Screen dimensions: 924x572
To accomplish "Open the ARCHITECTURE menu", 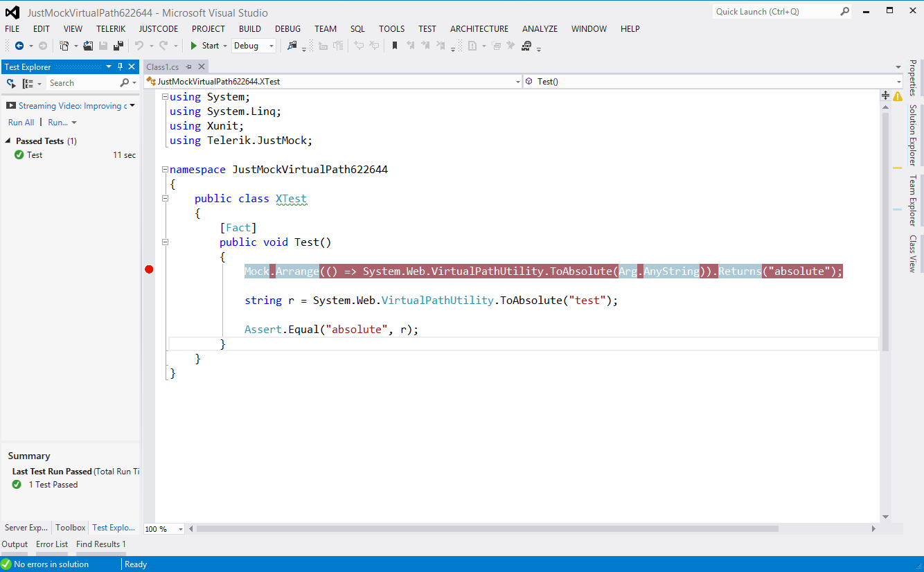I will tap(479, 28).
